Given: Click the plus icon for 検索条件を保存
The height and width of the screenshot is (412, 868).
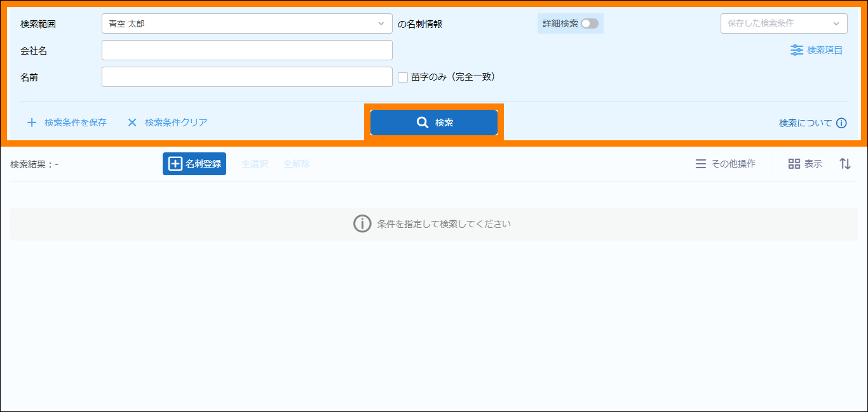Looking at the screenshot, I should pos(32,123).
